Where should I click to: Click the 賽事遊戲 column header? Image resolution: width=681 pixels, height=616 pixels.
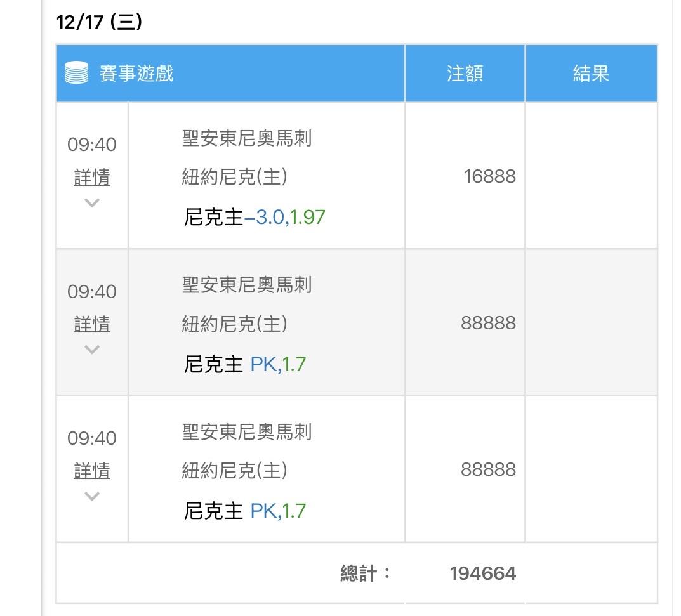[136, 74]
